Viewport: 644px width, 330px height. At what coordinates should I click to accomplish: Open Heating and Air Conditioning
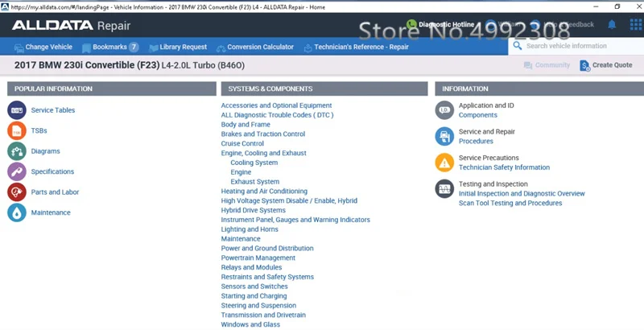pyautogui.click(x=264, y=192)
